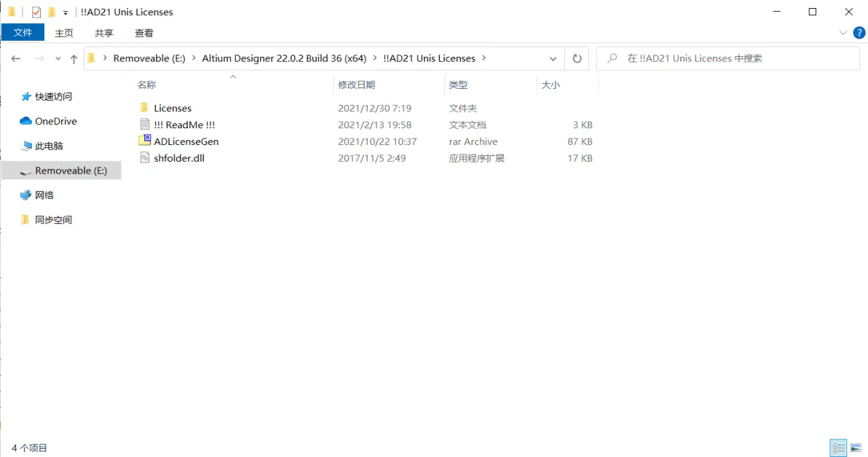
Task: Click the Back navigation arrow
Action: [15, 59]
